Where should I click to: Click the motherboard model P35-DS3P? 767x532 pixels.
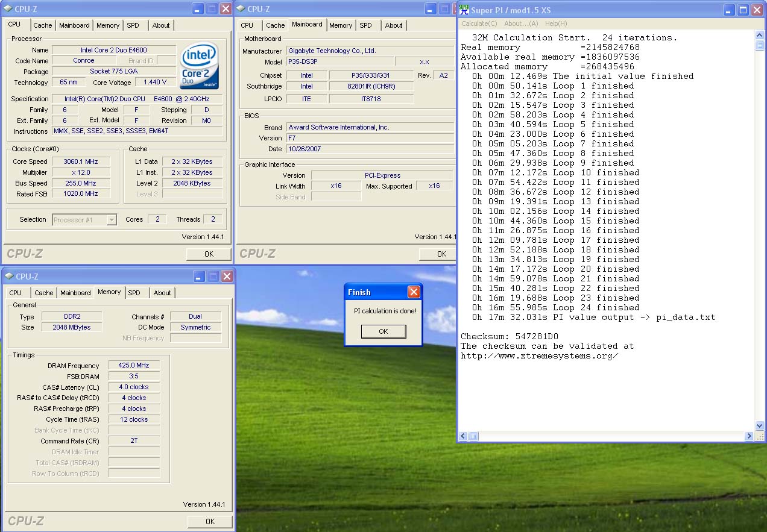point(339,62)
